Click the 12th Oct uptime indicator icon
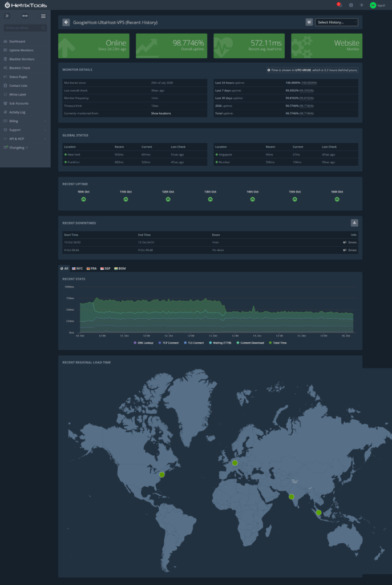Image resolution: width=392 pixels, height=585 pixels. point(168,199)
